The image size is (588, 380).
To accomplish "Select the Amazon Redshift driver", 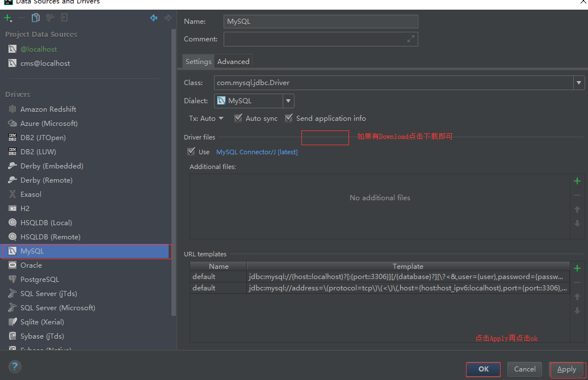I will click(48, 109).
